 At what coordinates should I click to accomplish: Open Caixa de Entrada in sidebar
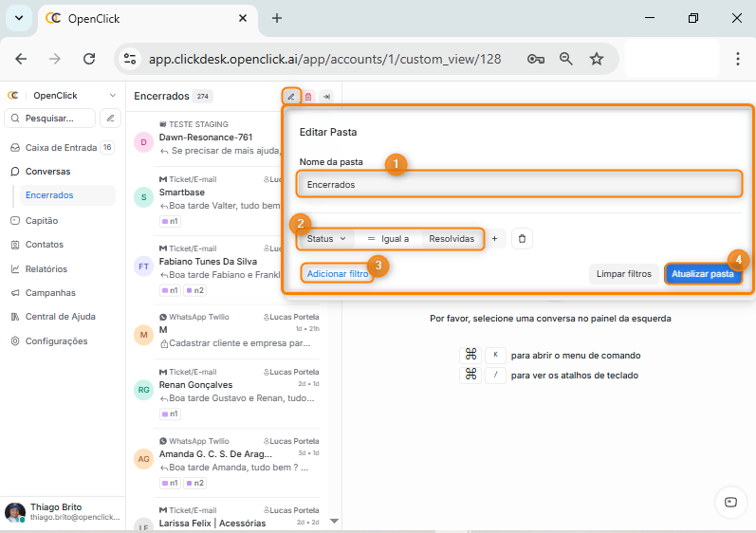[x=61, y=148]
